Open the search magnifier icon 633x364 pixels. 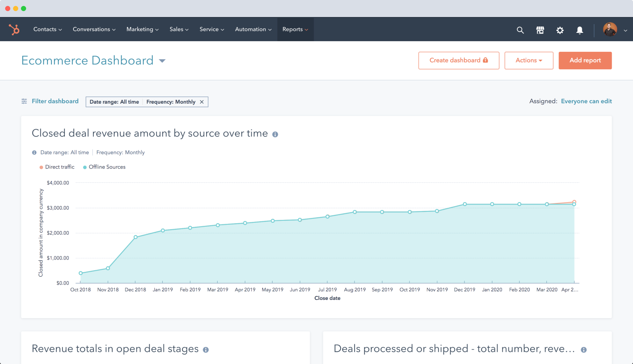pyautogui.click(x=520, y=30)
